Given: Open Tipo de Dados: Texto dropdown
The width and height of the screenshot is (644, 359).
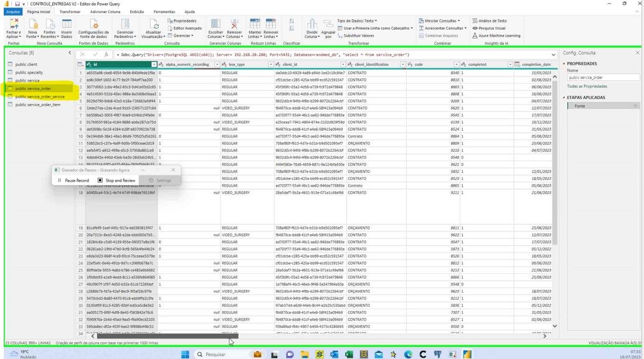Looking at the screenshot, I should (x=357, y=21).
